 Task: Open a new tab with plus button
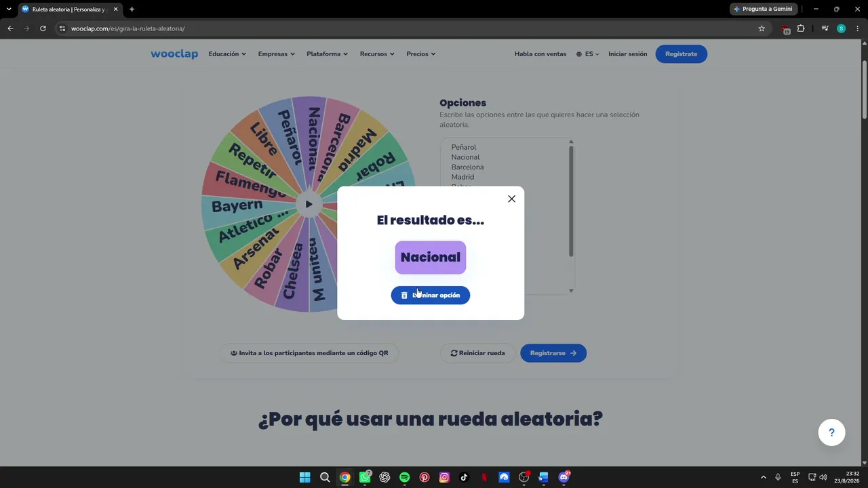pyautogui.click(x=132, y=9)
